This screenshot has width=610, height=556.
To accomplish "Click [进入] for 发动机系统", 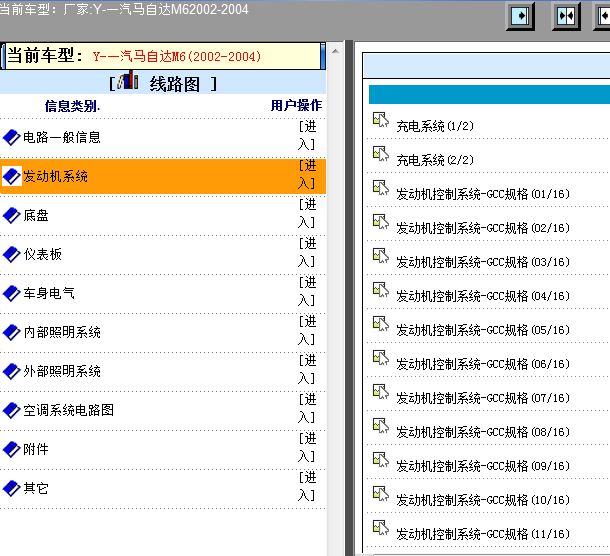I will 307,174.
